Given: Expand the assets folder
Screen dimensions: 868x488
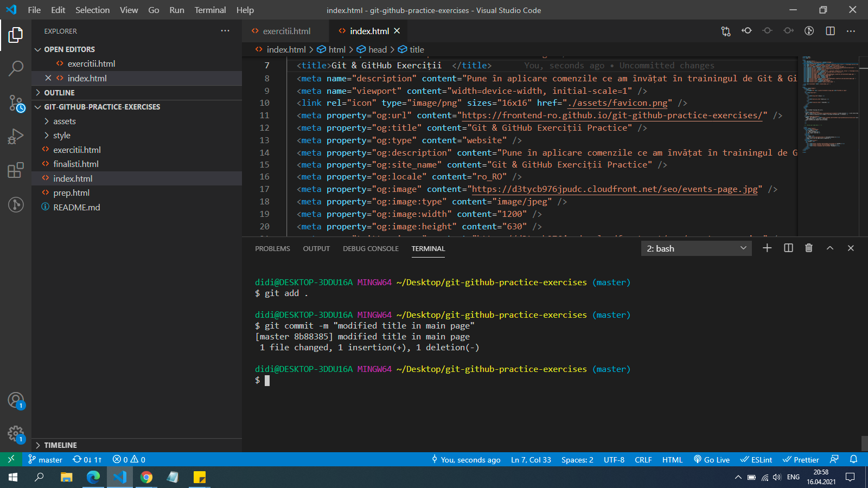Looking at the screenshot, I should pyautogui.click(x=65, y=121).
